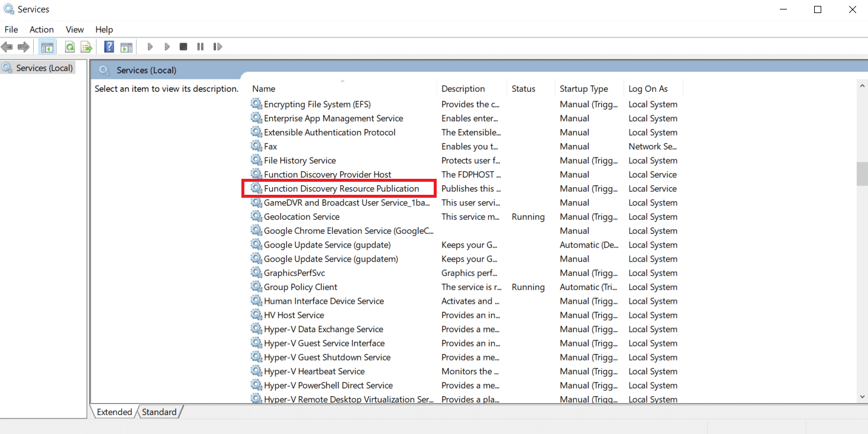Select the Extended tab

pos(114,412)
